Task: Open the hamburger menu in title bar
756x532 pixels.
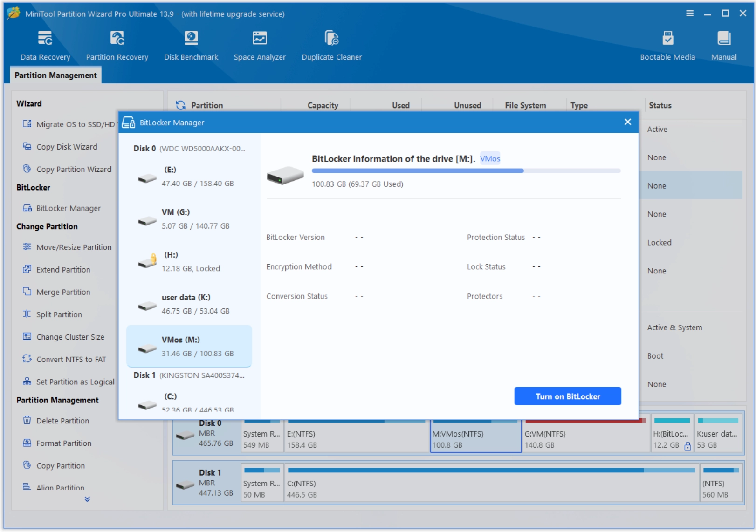Action: (690, 14)
